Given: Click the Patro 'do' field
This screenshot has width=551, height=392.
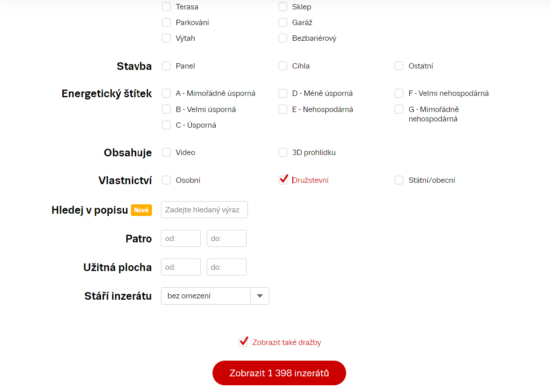Looking at the screenshot, I should [x=226, y=238].
